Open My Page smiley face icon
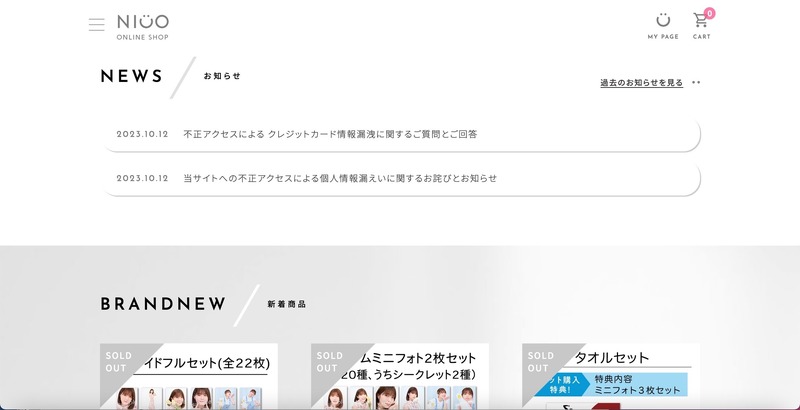 pos(663,20)
